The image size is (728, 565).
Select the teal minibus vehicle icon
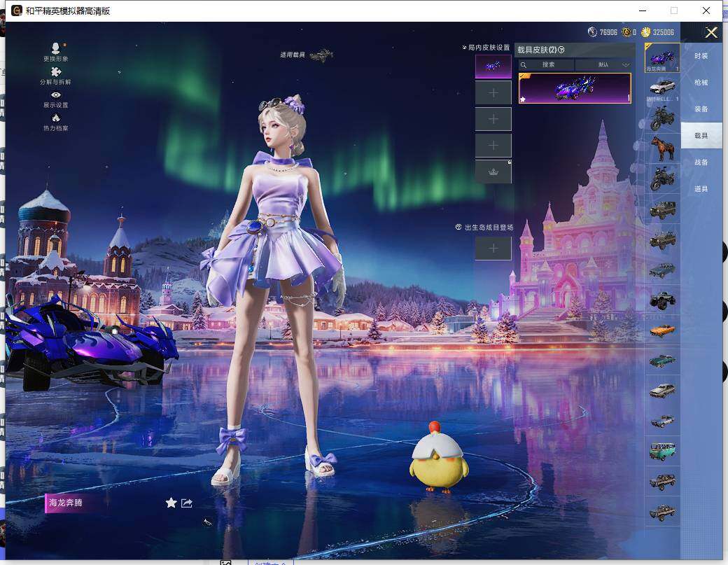(x=661, y=450)
